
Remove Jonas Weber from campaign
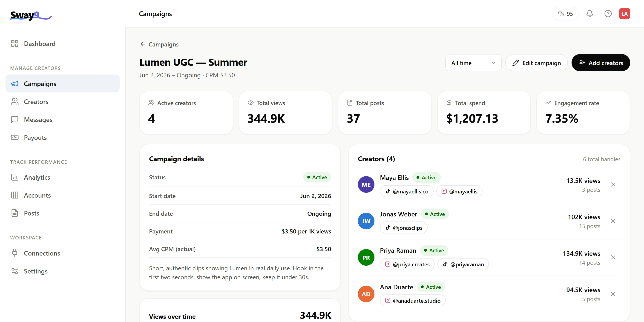613,221
